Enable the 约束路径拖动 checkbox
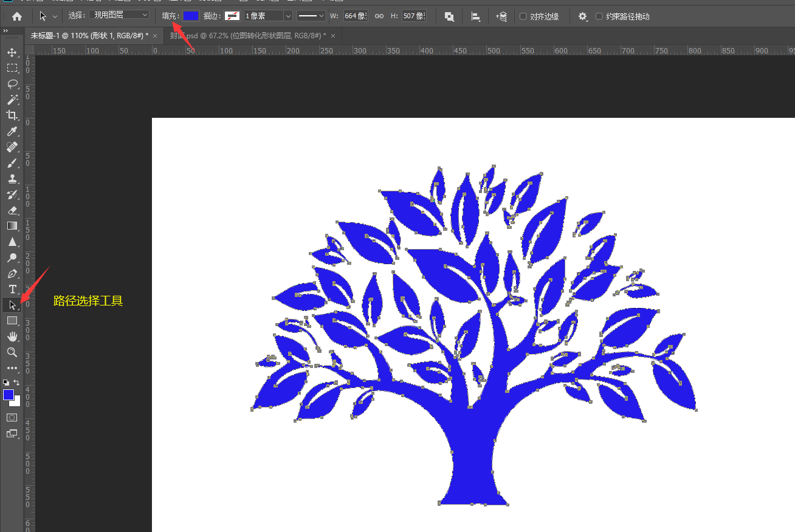Viewport: 795px width, 532px height. 599,16
